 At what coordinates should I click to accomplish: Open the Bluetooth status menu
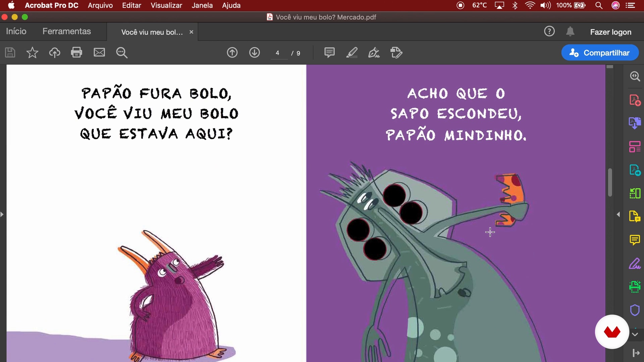pyautogui.click(x=515, y=5)
